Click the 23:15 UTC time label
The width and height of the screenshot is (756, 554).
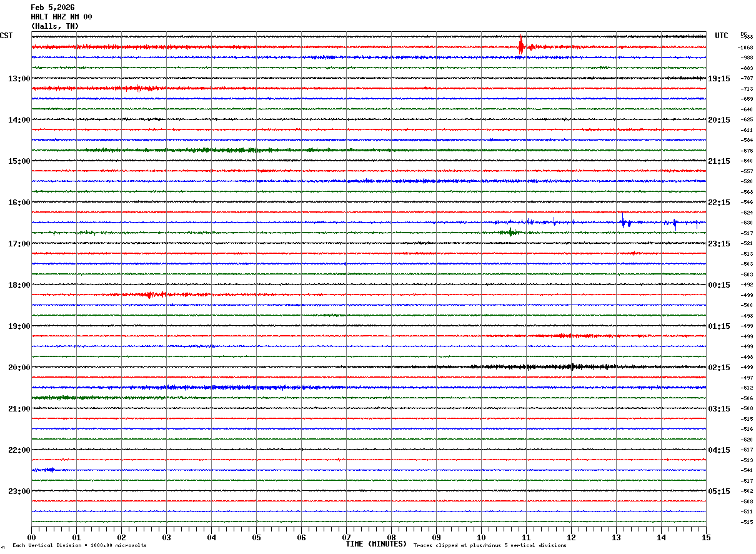(x=719, y=244)
